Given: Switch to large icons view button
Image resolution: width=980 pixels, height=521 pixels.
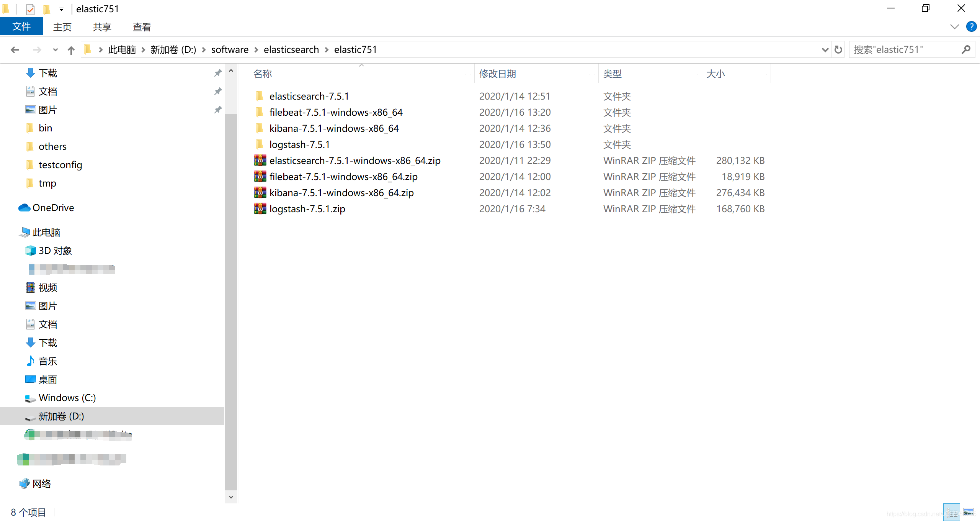Looking at the screenshot, I should point(969,512).
